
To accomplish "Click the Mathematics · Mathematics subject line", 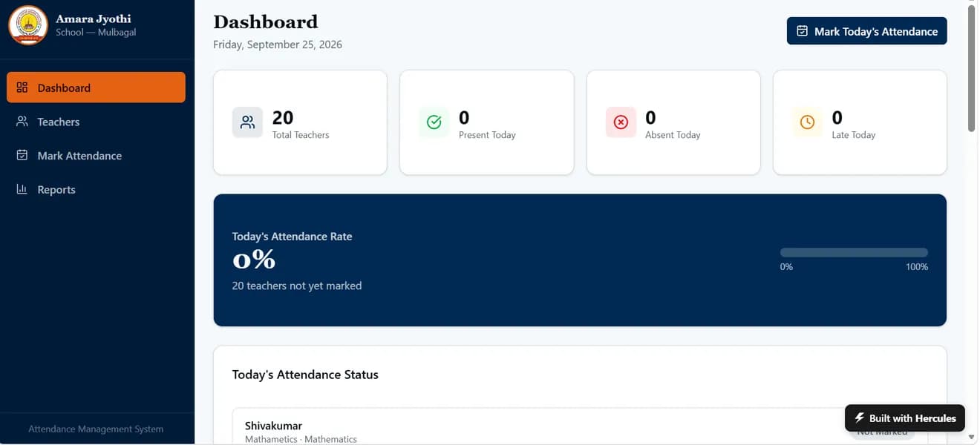I will pyautogui.click(x=301, y=439).
